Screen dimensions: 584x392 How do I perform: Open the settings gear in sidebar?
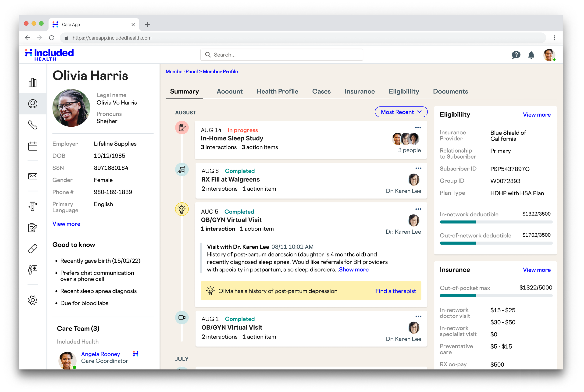pos(33,300)
